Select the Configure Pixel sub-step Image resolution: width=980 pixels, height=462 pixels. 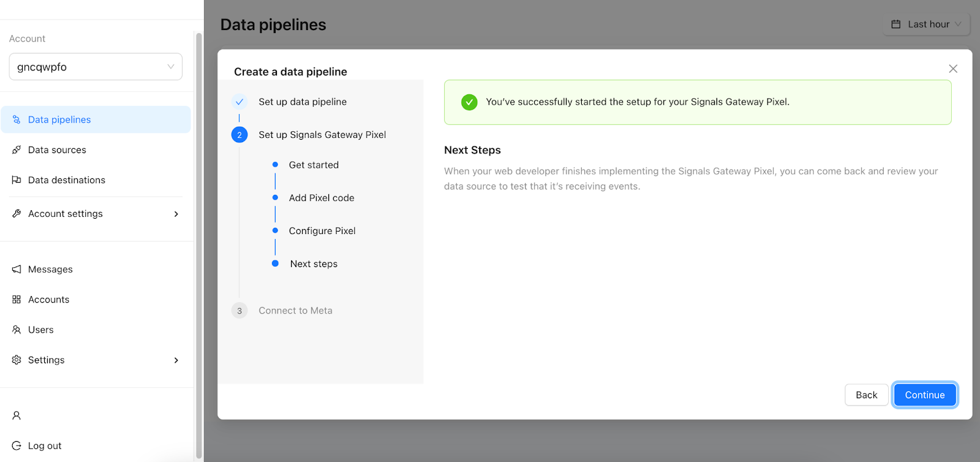[x=322, y=231]
